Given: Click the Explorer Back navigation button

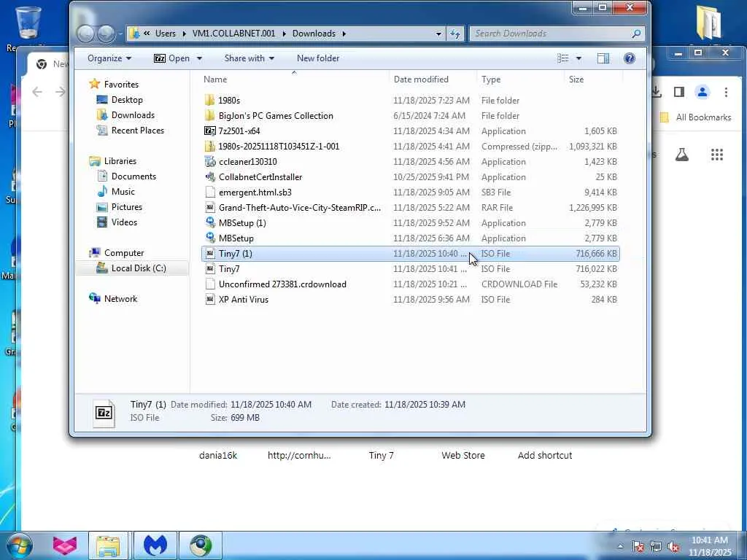Looking at the screenshot, I should click(x=86, y=34).
